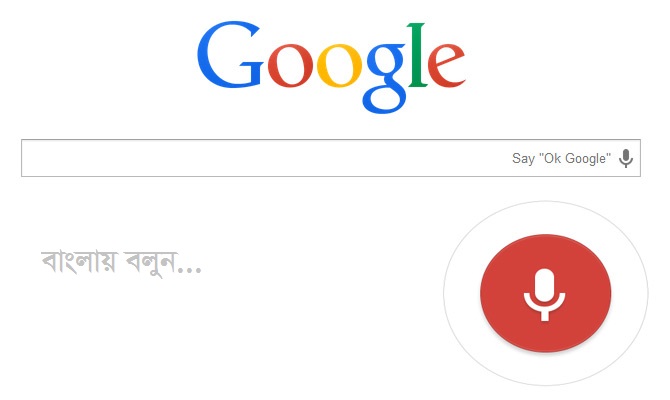Image resolution: width=670 pixels, height=400 pixels.
Task: Click the gray microphone icon in search box
Action: (626, 159)
